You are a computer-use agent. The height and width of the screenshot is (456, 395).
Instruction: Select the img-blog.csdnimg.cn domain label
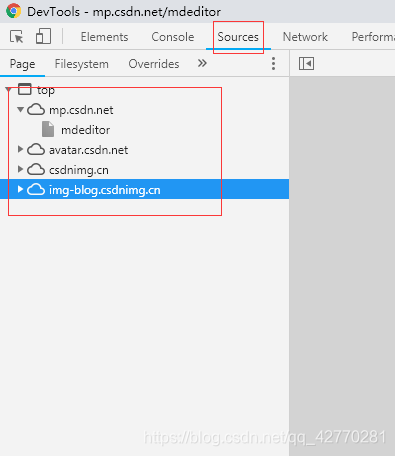pyautogui.click(x=105, y=190)
